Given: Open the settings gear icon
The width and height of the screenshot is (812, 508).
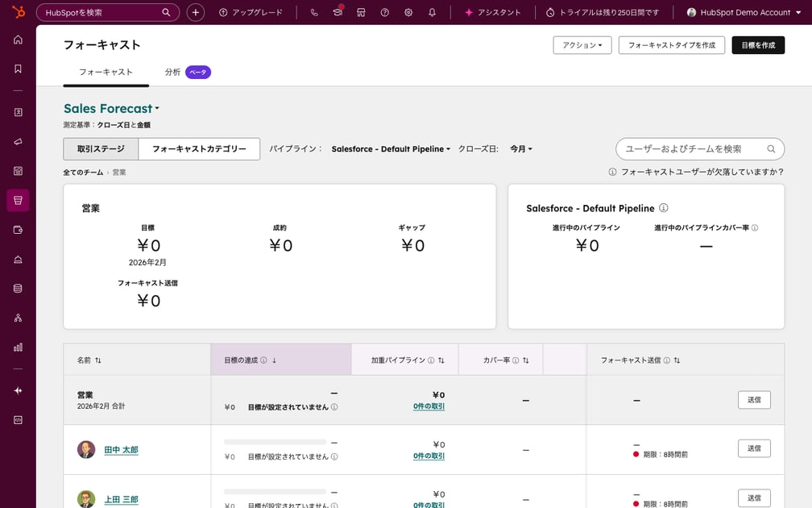Looking at the screenshot, I should point(408,12).
